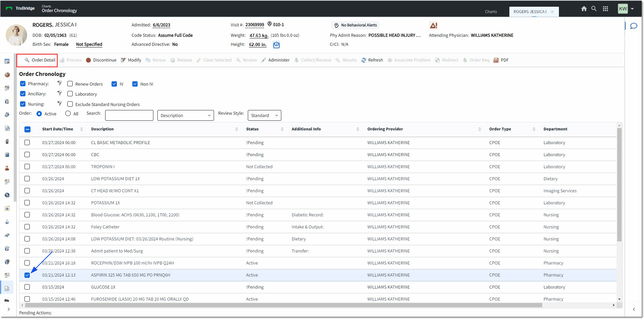Click the Administer toolbar icon

click(x=264, y=60)
